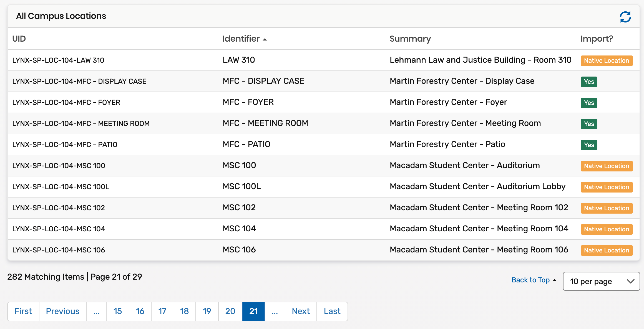Click the trailing ellipsis after page 21

[275, 311]
